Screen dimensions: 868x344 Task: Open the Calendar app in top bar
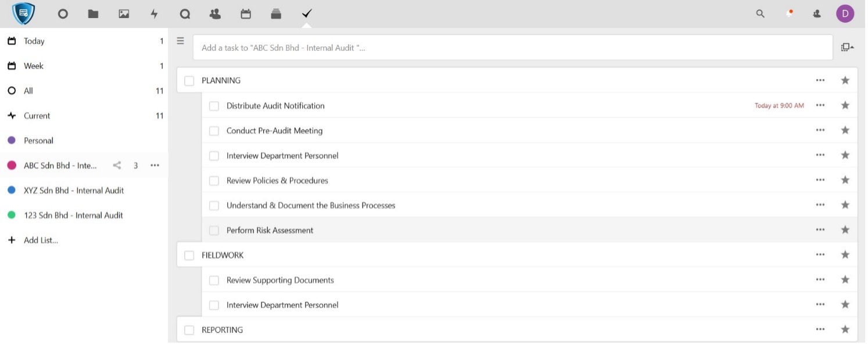coord(246,14)
